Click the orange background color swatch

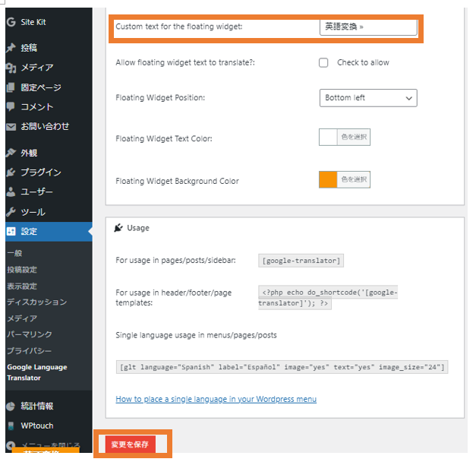pos(328,180)
